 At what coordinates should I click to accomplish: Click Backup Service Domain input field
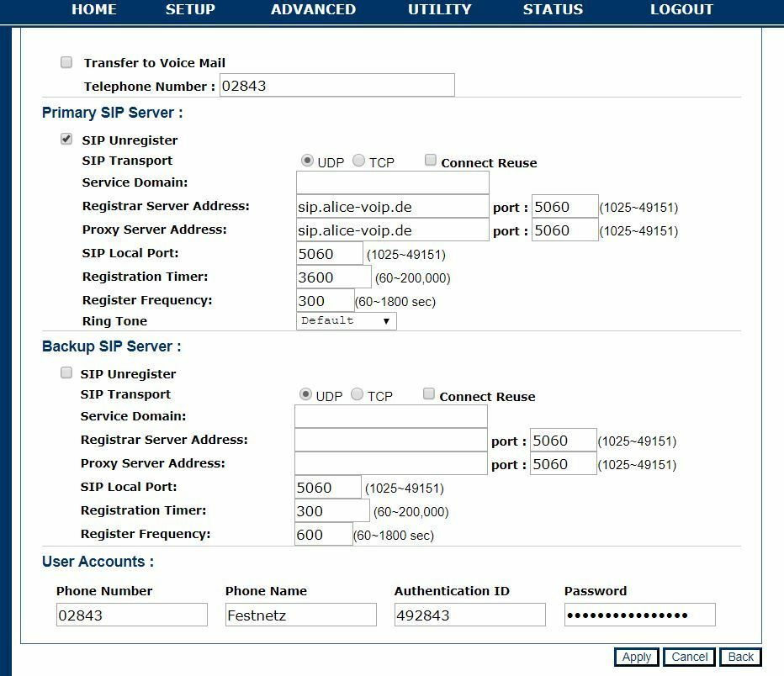391,417
